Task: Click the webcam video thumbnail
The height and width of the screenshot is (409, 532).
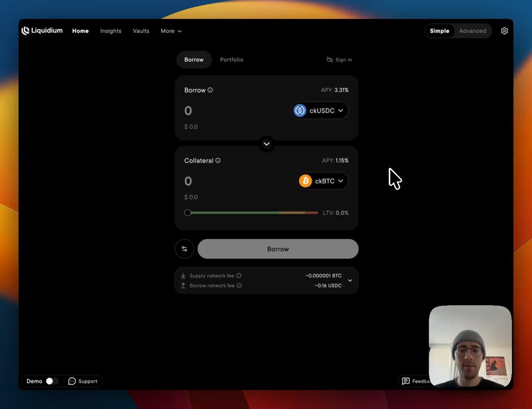Action: (470, 346)
